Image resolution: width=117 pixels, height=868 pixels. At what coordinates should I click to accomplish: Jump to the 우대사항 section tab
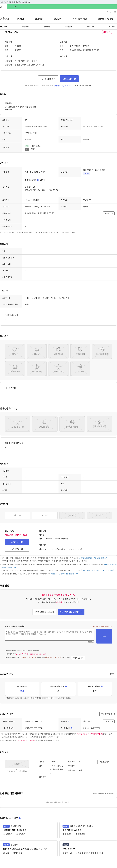click(47, 27)
